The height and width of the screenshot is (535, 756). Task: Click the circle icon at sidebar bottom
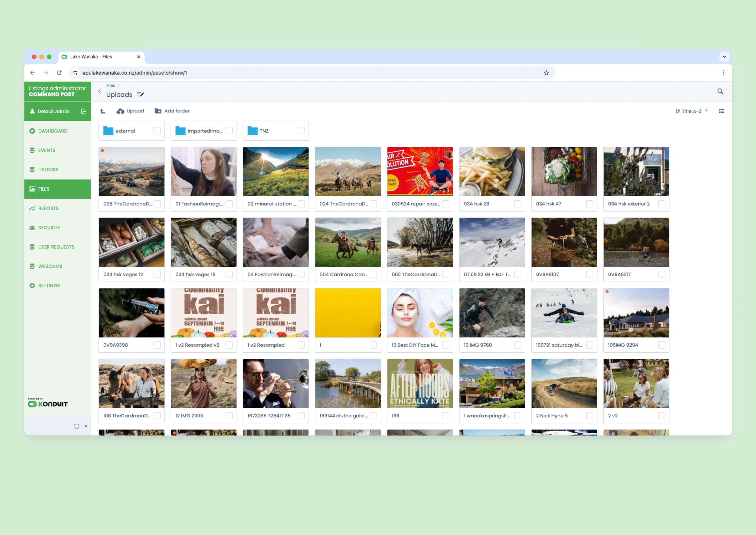click(x=77, y=426)
